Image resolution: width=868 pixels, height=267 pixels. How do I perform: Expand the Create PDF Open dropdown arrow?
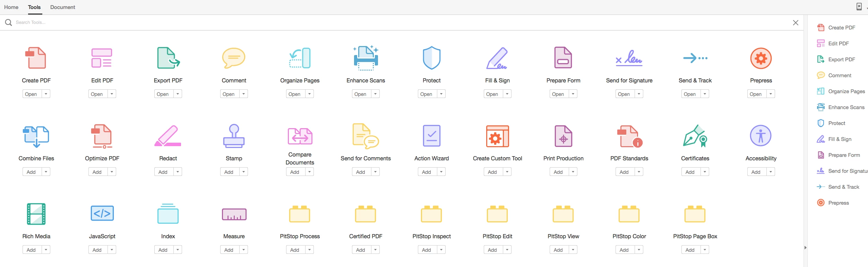tap(46, 94)
